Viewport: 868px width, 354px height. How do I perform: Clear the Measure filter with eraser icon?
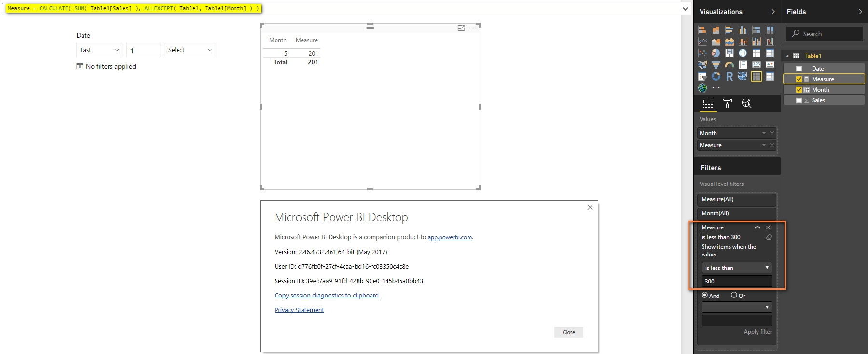[769, 237]
